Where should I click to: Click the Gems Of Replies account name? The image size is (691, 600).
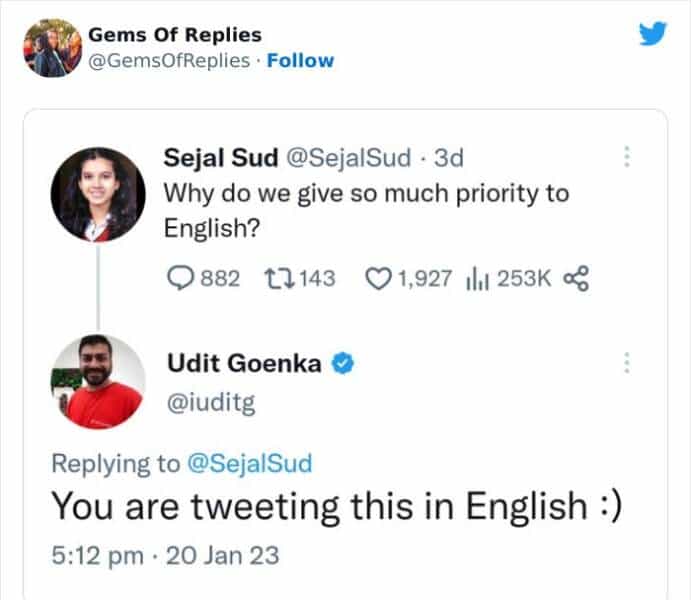[x=175, y=34]
